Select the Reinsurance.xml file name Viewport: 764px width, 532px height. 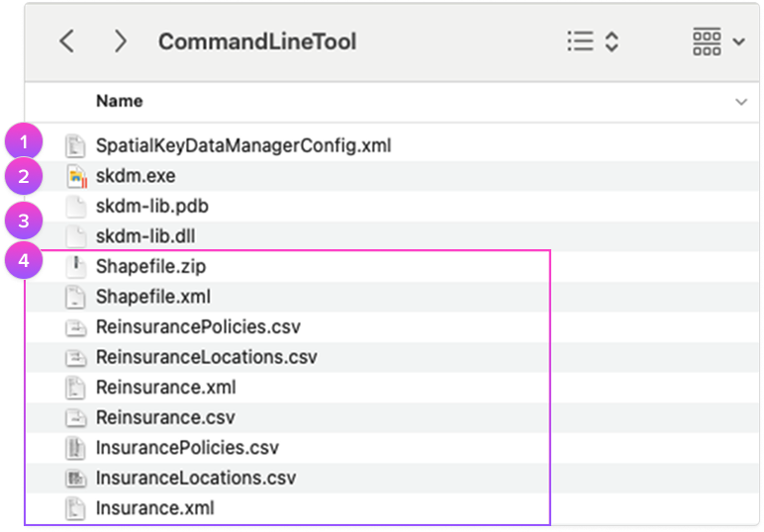(165, 388)
